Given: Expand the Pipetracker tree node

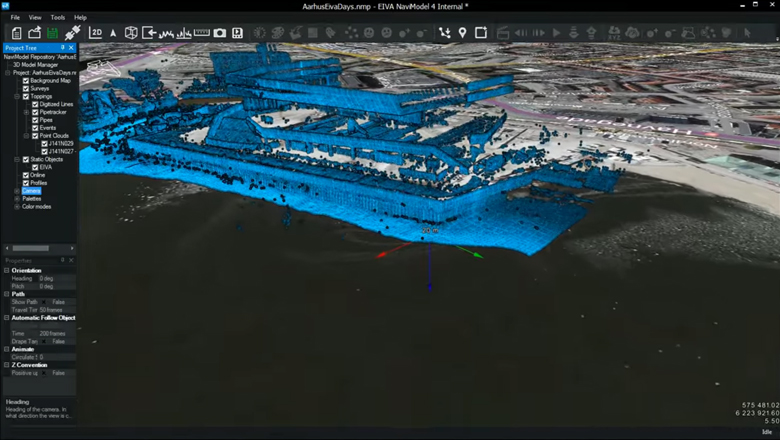Looking at the screenshot, I should 26,112.
